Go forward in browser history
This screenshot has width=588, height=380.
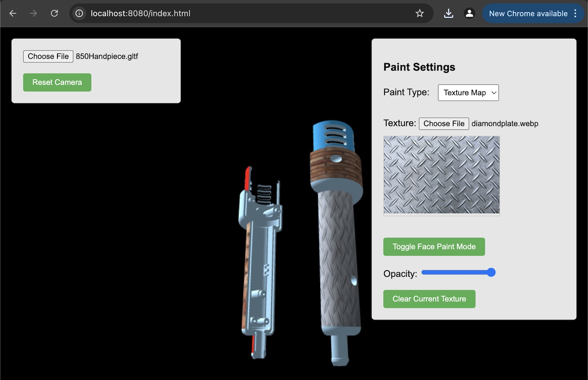34,13
